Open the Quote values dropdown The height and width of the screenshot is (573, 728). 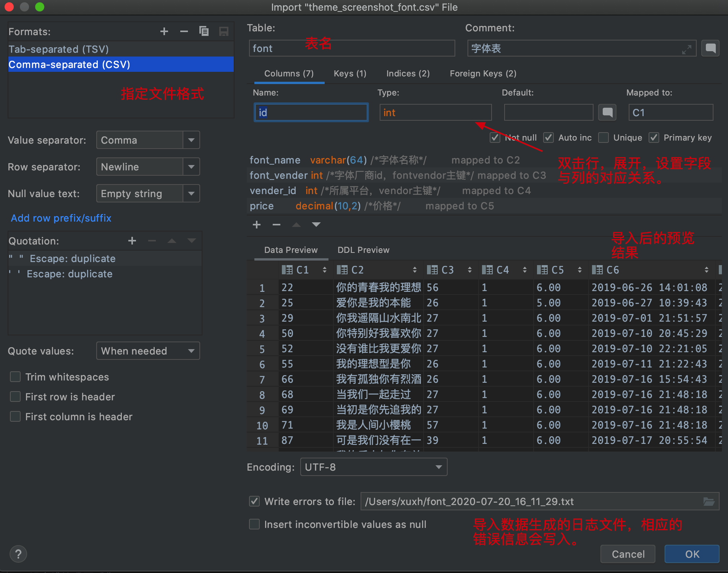click(148, 351)
